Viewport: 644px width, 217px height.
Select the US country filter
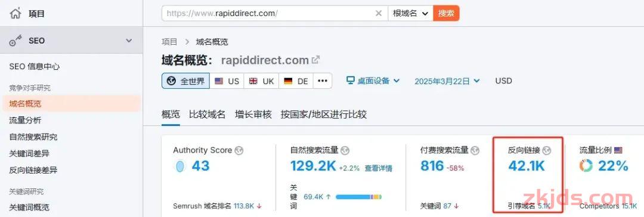coord(227,81)
